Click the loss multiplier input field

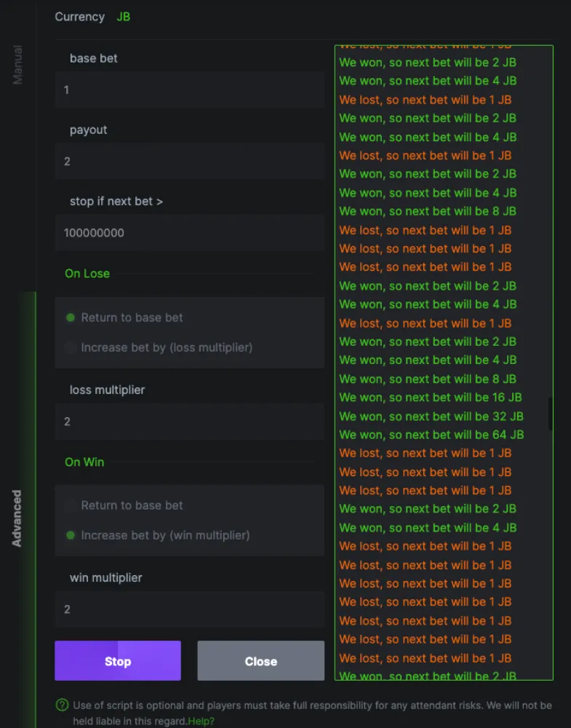[x=189, y=421]
